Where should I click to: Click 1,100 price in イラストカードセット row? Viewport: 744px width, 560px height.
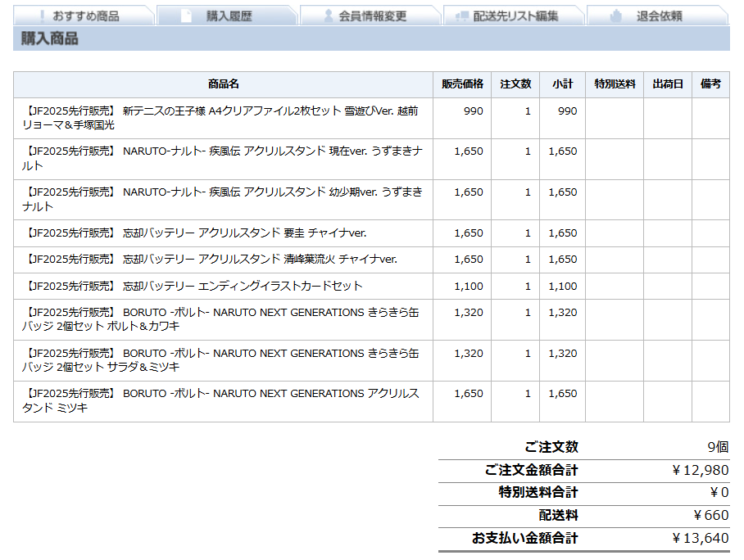(x=469, y=286)
